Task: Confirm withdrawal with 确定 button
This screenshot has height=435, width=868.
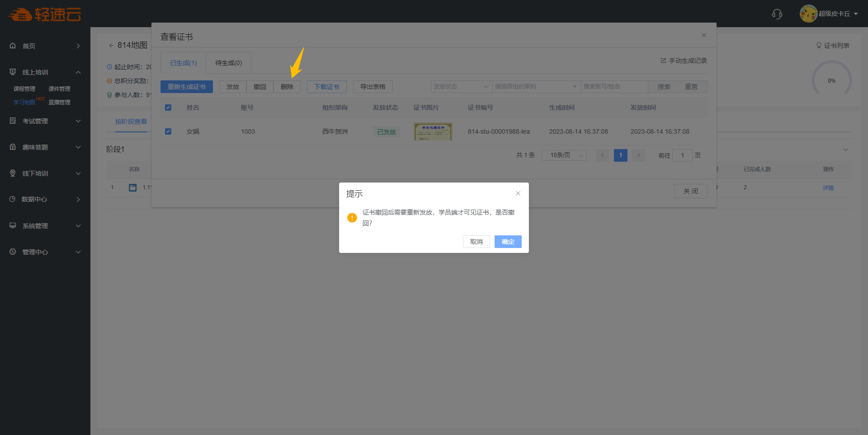Action: 508,242
